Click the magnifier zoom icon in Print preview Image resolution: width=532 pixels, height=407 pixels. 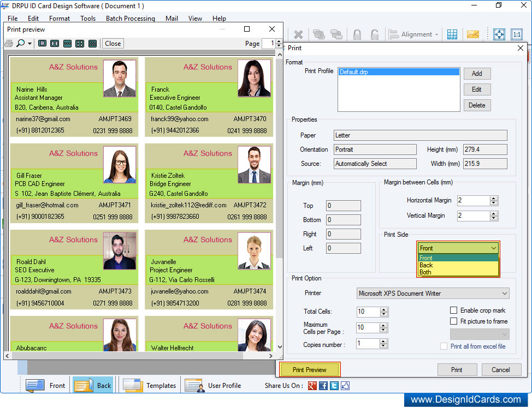pos(21,43)
